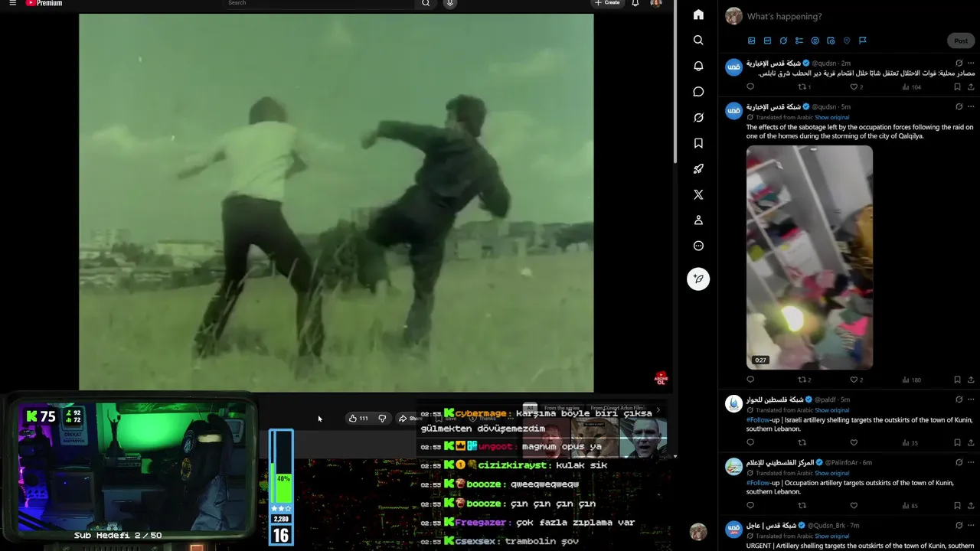This screenshot has height=551, width=980.
Task: Click the Post button
Action: tap(961, 41)
